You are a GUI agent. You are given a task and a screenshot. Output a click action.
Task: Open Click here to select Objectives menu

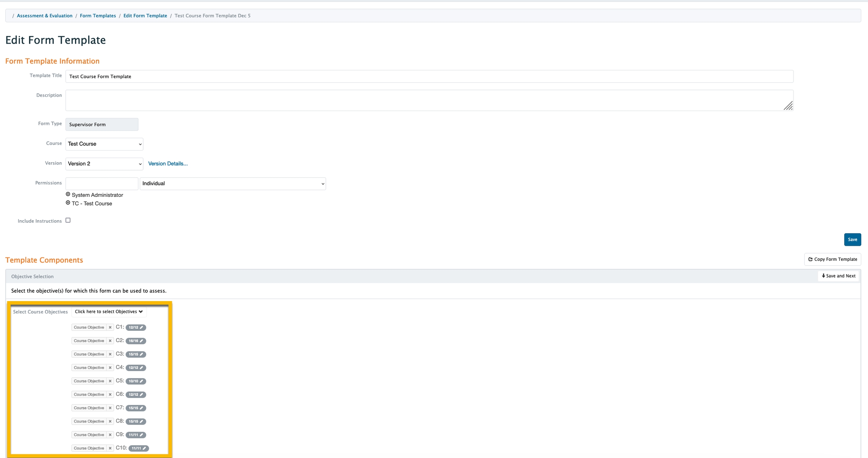tap(108, 312)
